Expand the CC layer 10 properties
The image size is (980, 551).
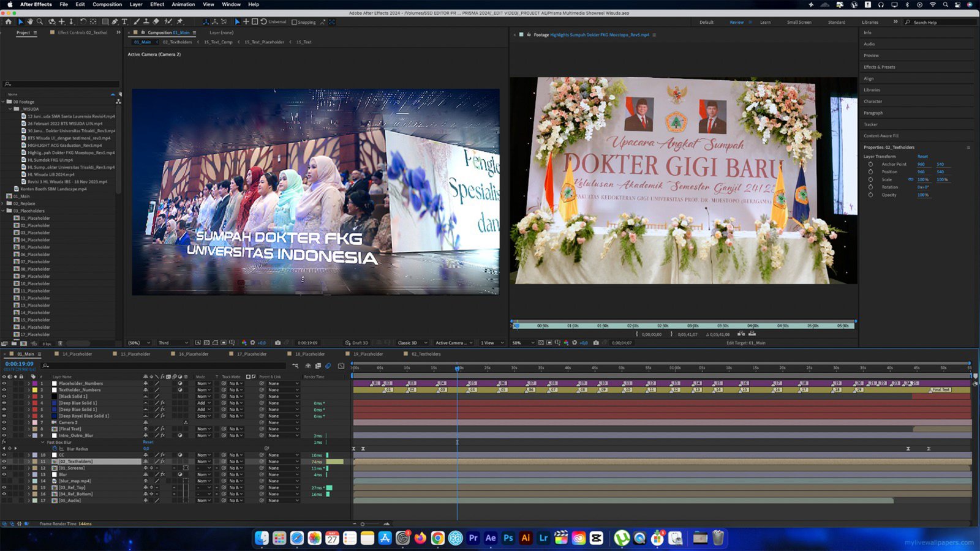(28, 455)
